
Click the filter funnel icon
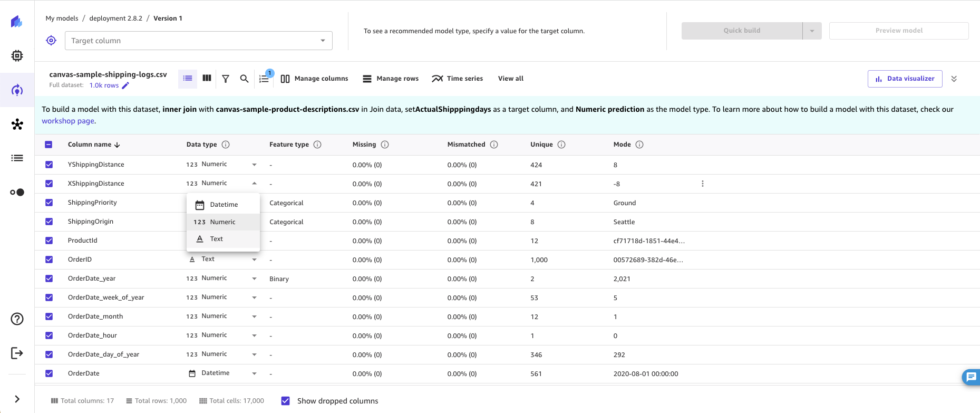[226, 79]
